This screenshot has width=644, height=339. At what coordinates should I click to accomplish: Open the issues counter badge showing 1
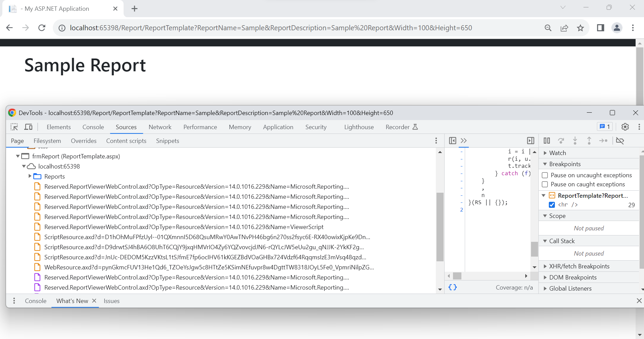click(x=605, y=127)
